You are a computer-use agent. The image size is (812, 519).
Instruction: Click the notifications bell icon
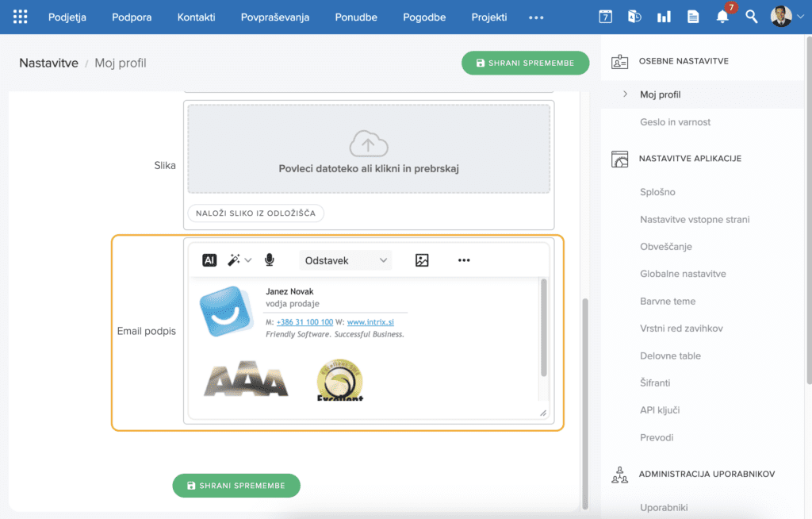722,17
